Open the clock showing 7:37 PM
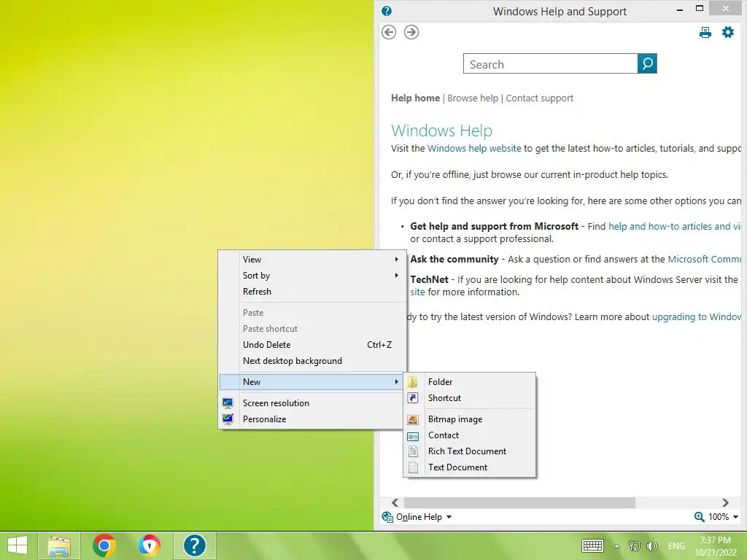 click(x=716, y=545)
